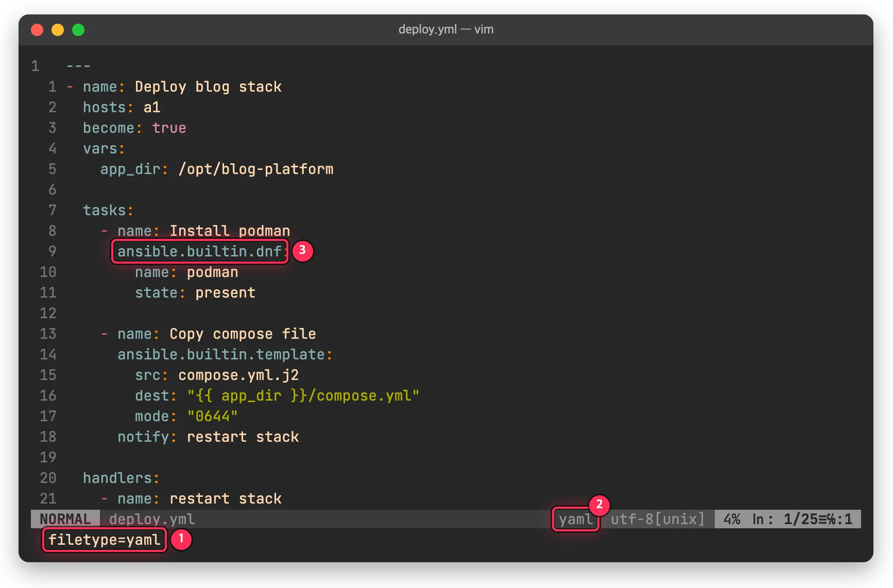
Task: Click the window title "deploy.yml — vim"
Action: coord(446,29)
